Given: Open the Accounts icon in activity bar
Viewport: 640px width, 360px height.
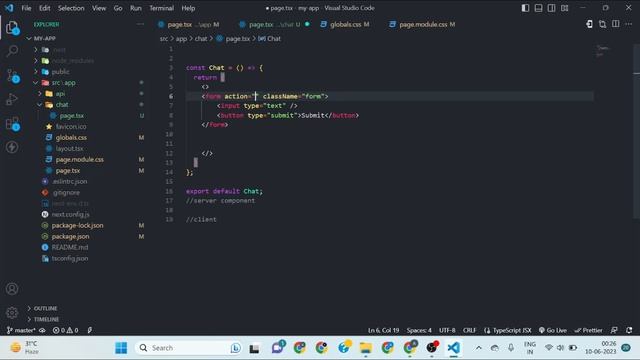Looking at the screenshot, I should click(x=12, y=289).
